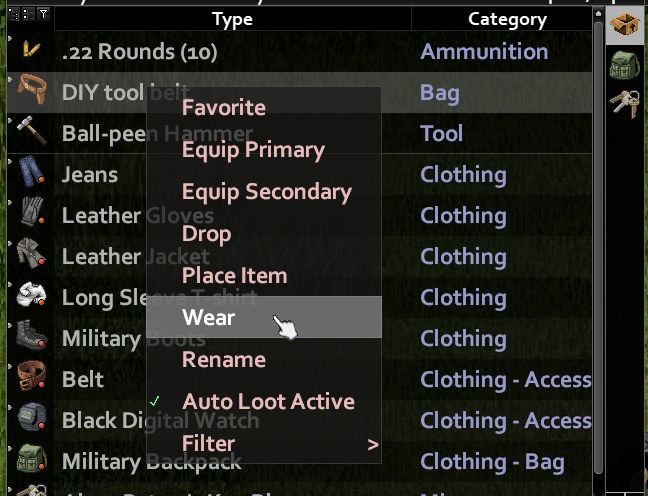Open the key ring container icon
This screenshot has height=496, width=648.
626,103
